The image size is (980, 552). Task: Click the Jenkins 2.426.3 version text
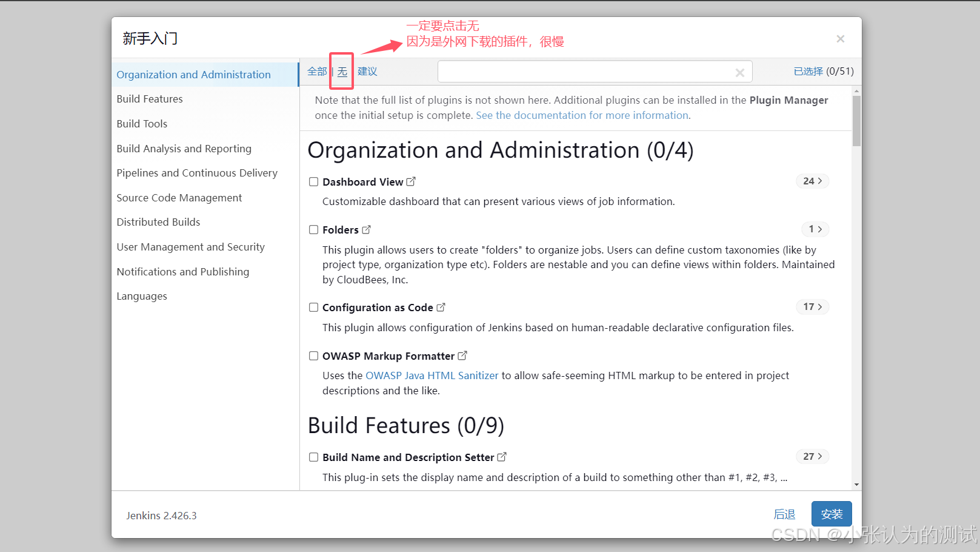click(x=161, y=516)
